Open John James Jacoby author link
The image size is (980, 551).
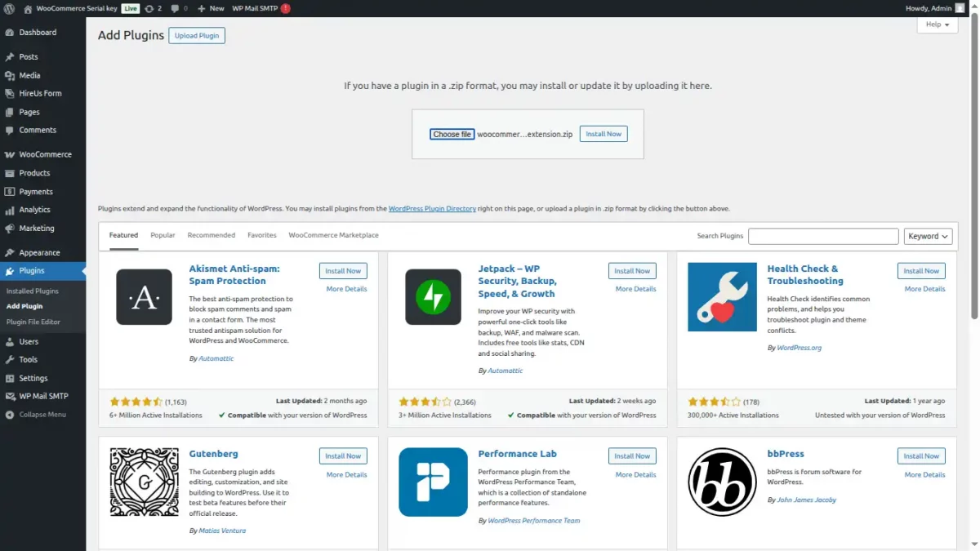807,500
